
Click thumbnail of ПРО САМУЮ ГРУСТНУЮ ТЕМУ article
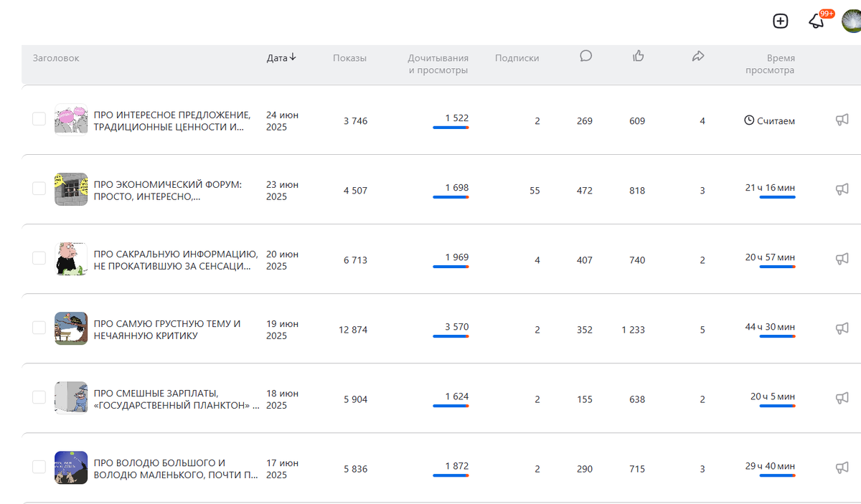click(x=71, y=328)
